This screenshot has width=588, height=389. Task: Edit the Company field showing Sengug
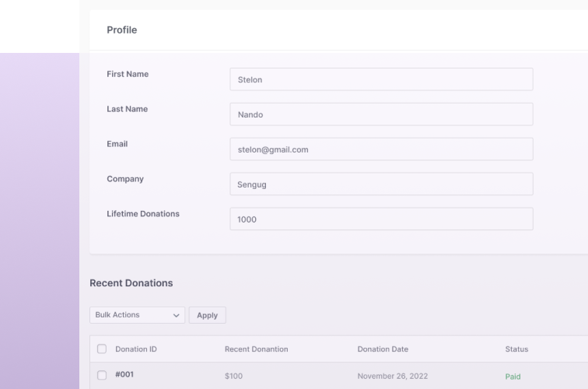point(381,184)
